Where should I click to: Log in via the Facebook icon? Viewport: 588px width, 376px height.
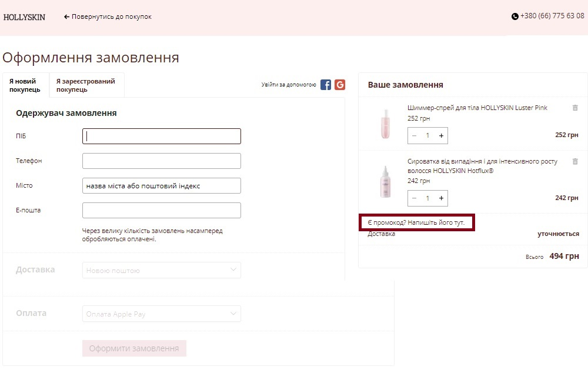coord(325,84)
